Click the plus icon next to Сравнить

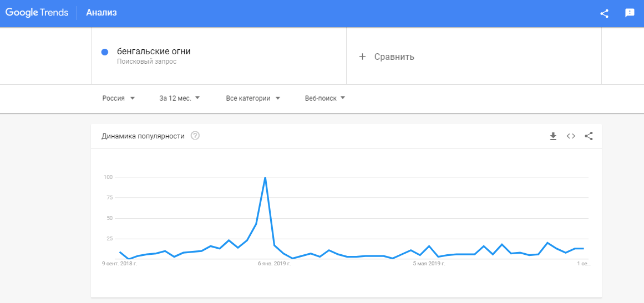[x=362, y=57]
